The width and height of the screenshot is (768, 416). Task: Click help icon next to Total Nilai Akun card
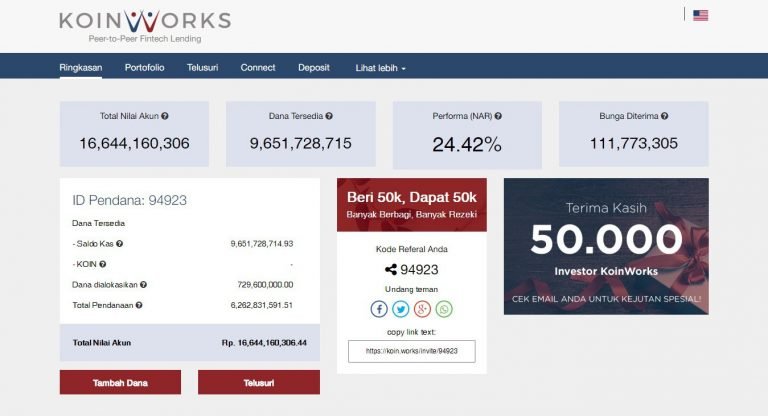point(165,116)
